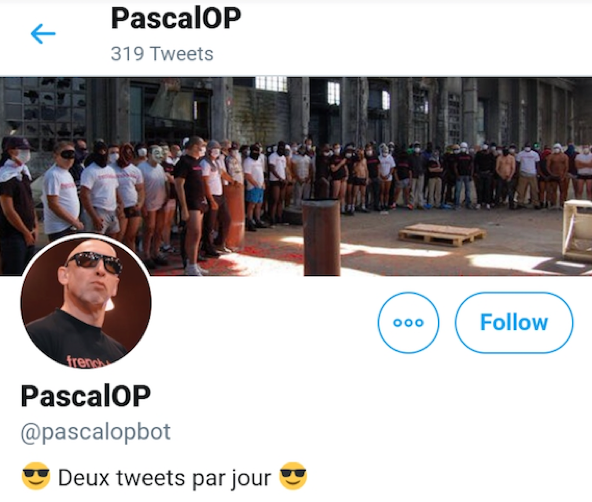Click the red french text on avatar shirt

pyautogui.click(x=85, y=361)
